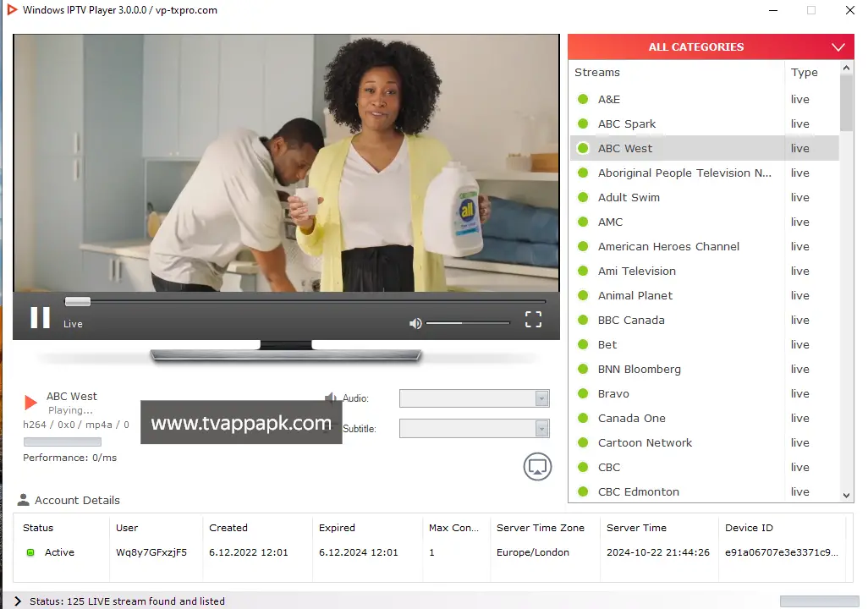Open the BBC Canada stream
Image resolution: width=868 pixels, height=609 pixels.
(x=704, y=320)
